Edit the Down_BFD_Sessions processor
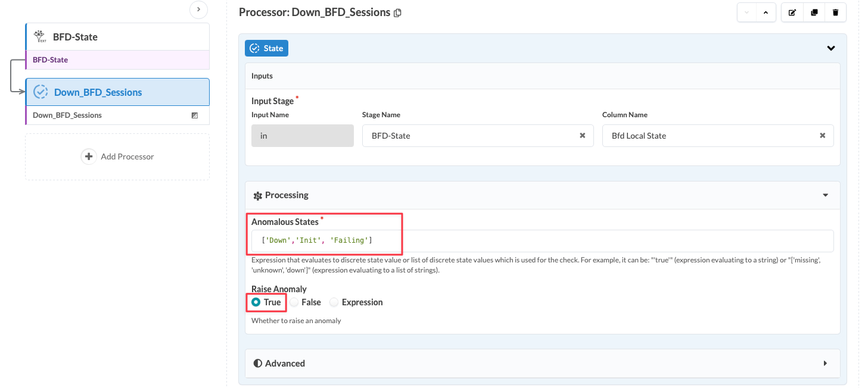This screenshot has height=388, width=868. [x=792, y=12]
